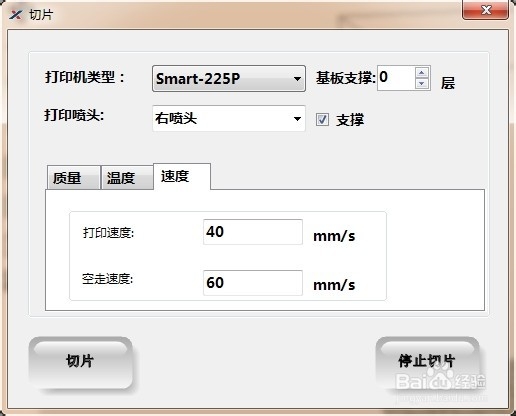The image size is (516, 416).
Task: Click the 空走速度 input field
Action: tap(253, 283)
